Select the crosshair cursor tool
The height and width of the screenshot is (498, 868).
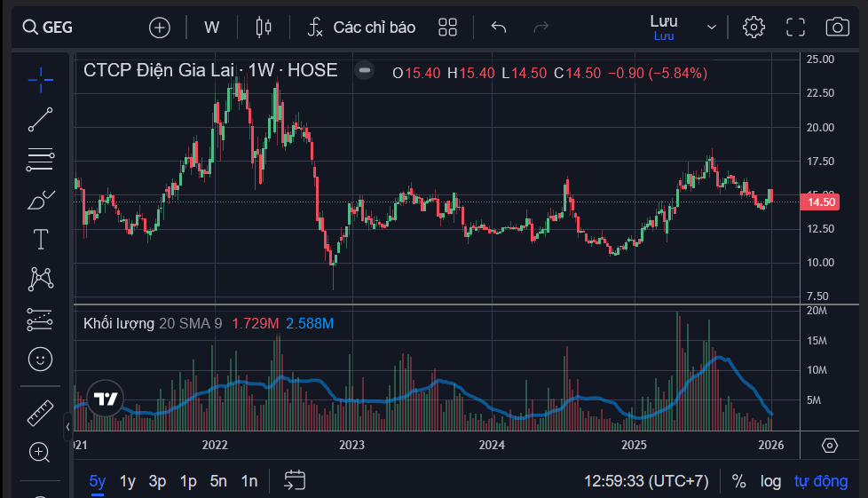tap(40, 79)
